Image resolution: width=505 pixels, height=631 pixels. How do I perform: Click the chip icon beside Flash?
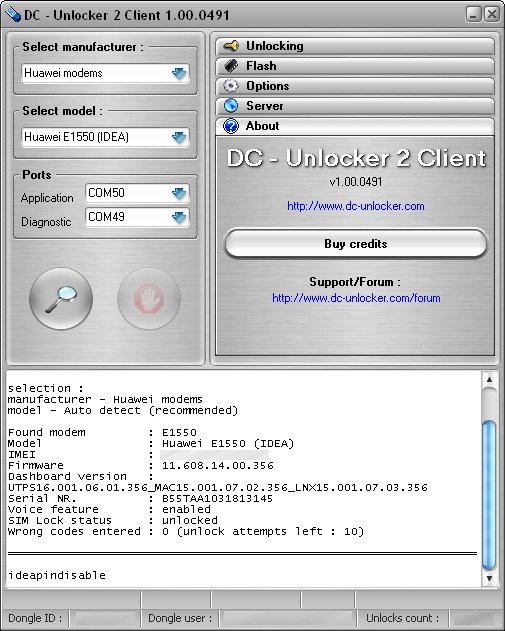click(x=231, y=66)
